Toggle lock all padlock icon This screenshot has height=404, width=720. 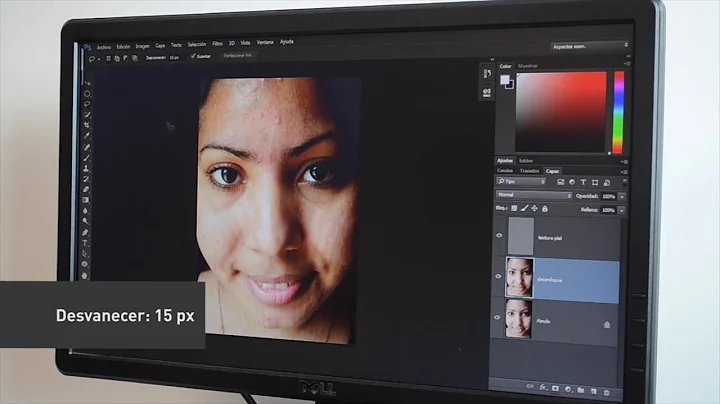[x=545, y=209]
